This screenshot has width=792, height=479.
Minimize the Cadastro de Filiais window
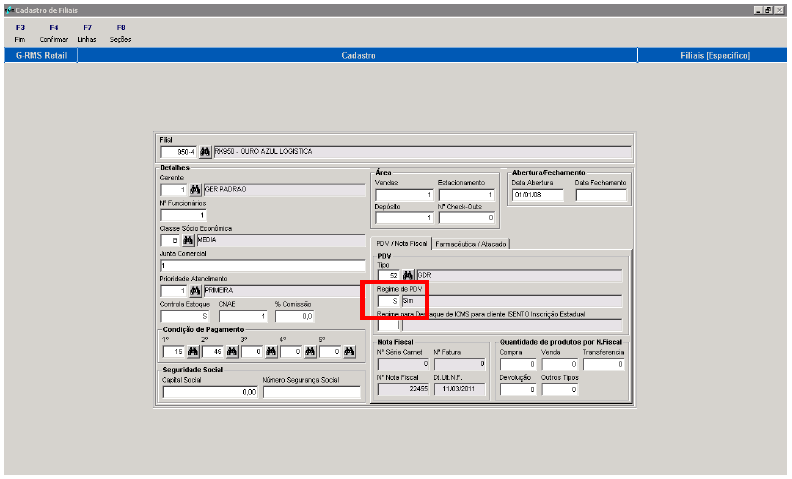[759, 10]
